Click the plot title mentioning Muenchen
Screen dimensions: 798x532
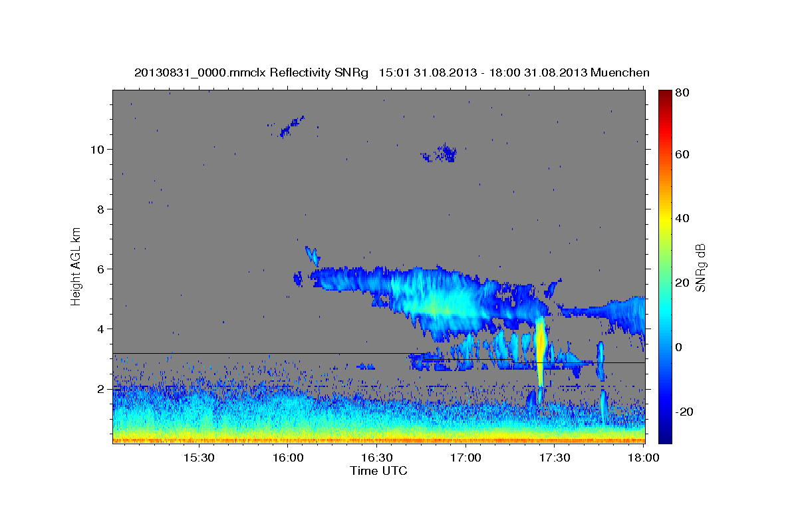392,72
